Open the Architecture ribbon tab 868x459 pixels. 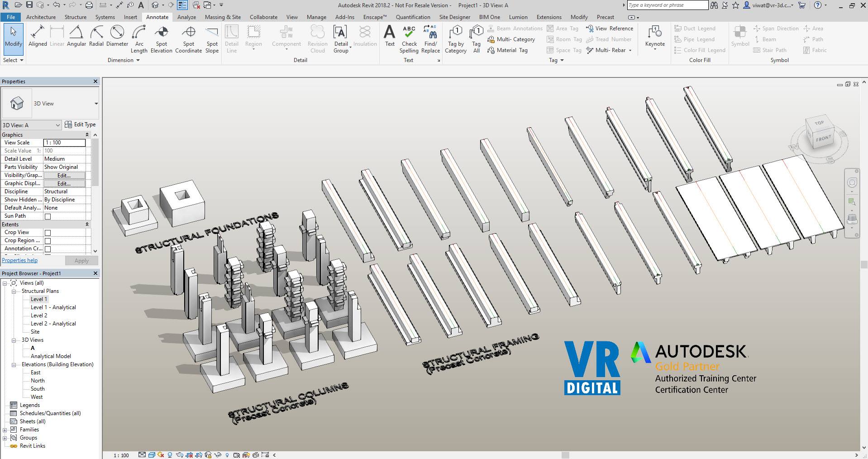[x=41, y=17]
